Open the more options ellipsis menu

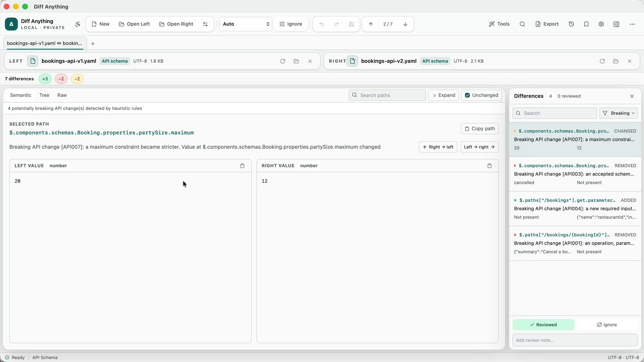[632, 24]
